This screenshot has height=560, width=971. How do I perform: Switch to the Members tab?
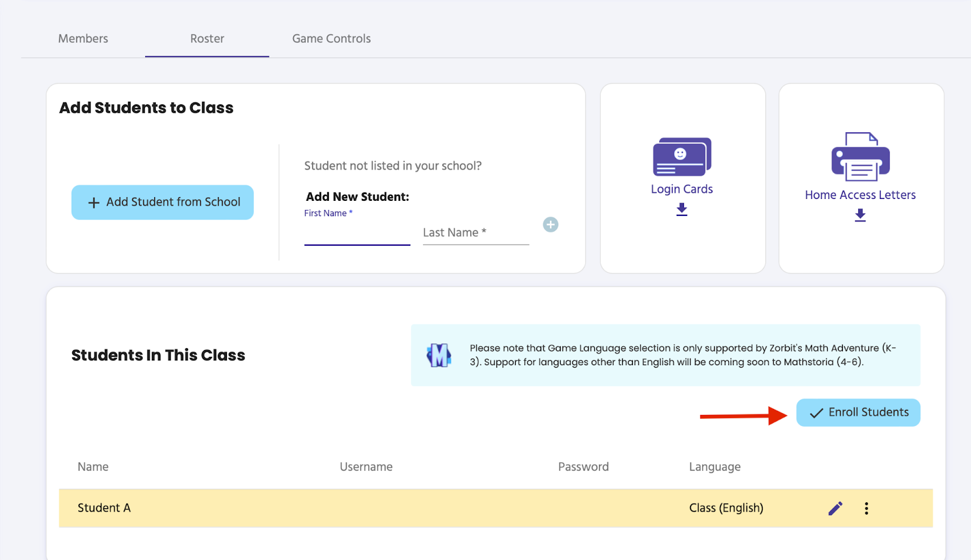(x=83, y=38)
